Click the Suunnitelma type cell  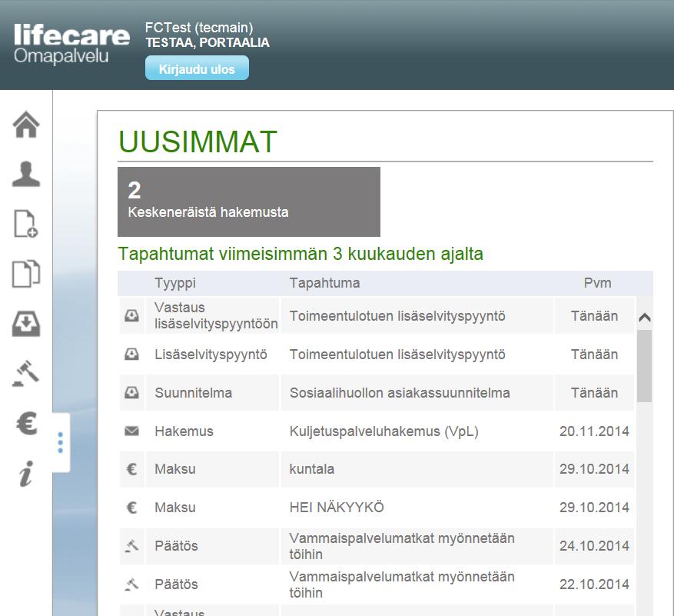click(x=213, y=392)
